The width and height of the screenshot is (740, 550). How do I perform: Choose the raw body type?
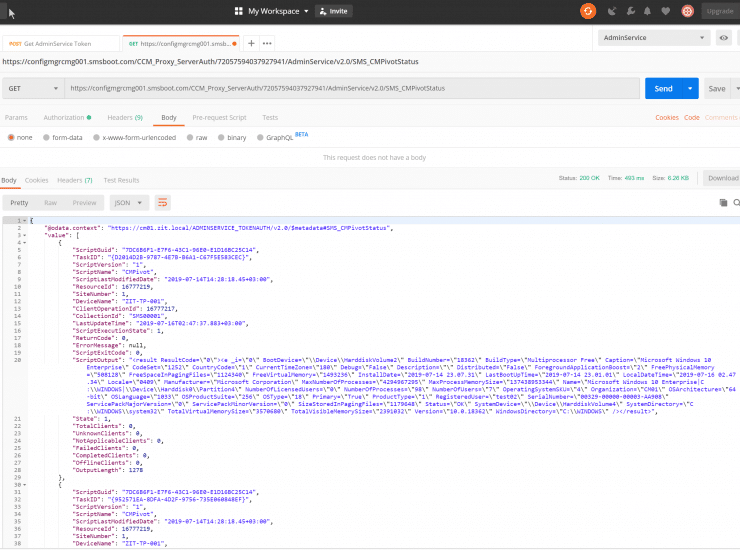(197, 137)
